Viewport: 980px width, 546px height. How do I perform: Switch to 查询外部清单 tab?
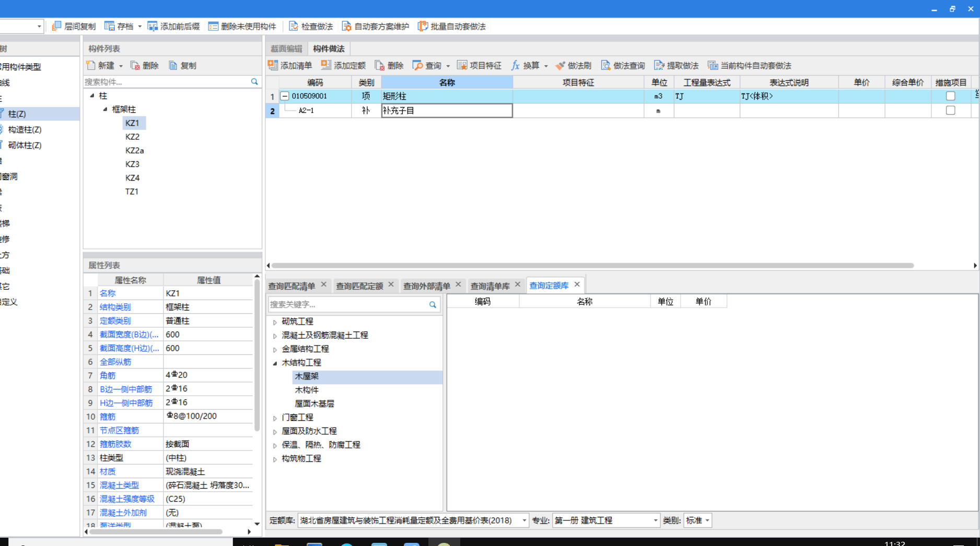(427, 286)
